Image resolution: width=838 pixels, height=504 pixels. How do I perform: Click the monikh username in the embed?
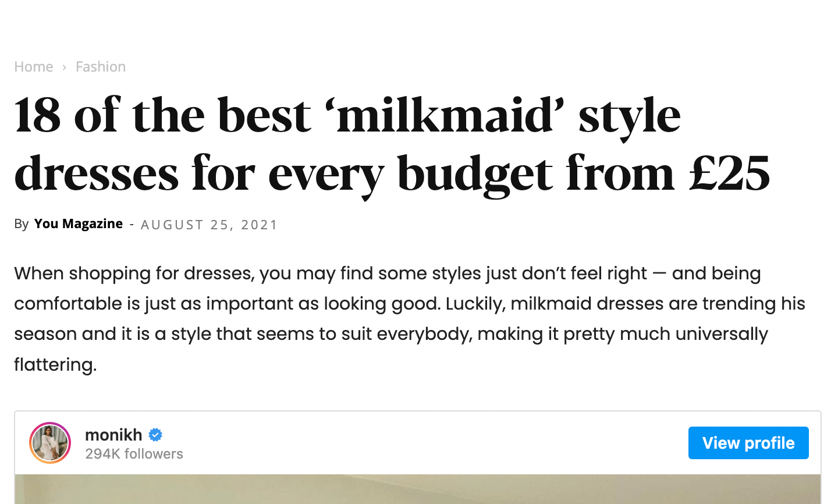pyautogui.click(x=114, y=434)
